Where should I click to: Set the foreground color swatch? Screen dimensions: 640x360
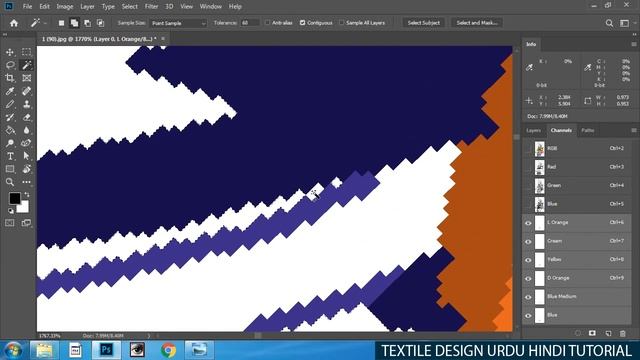[x=15, y=198]
